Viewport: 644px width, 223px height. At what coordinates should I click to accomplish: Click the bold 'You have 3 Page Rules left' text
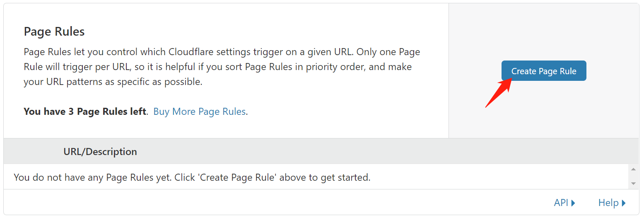click(85, 111)
